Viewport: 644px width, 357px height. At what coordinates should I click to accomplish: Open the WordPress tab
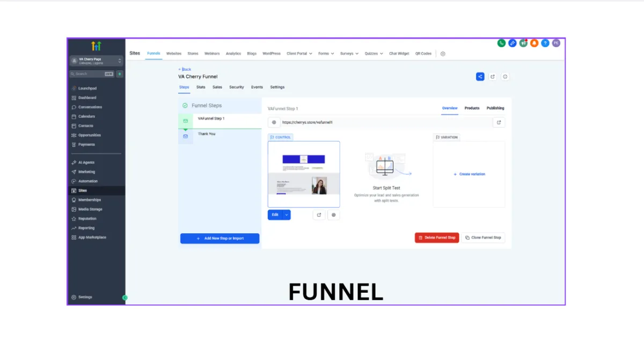[272, 54]
